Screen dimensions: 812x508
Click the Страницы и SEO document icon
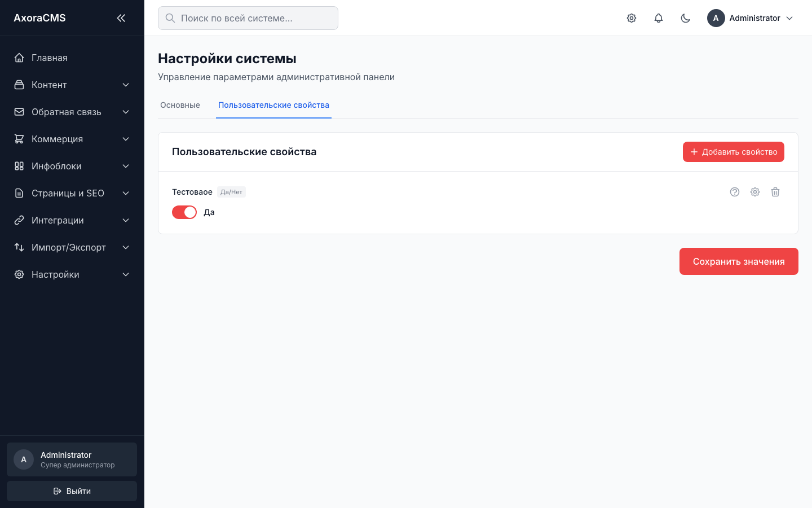pos(19,193)
